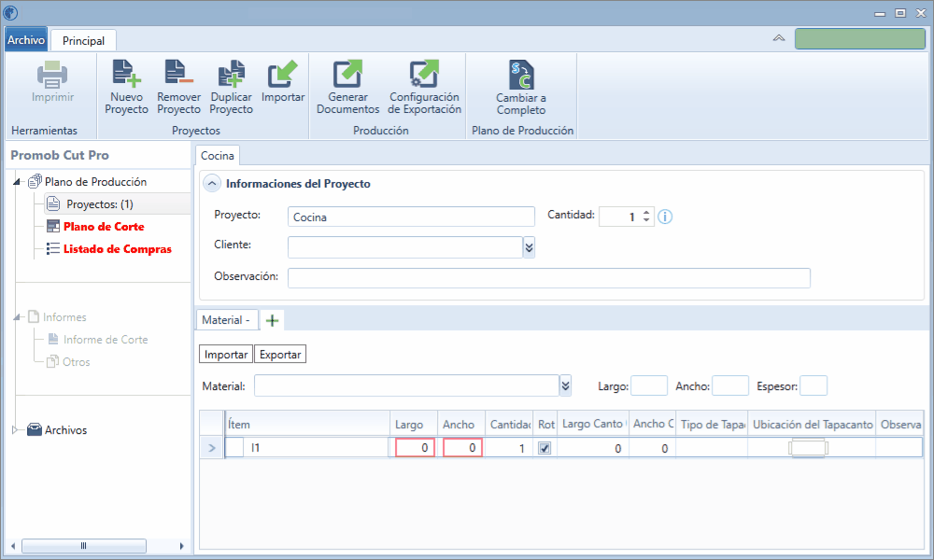Click right arrow of the tree panel scrollbar
Screen dimensions: 934x560
pyautogui.click(x=182, y=546)
